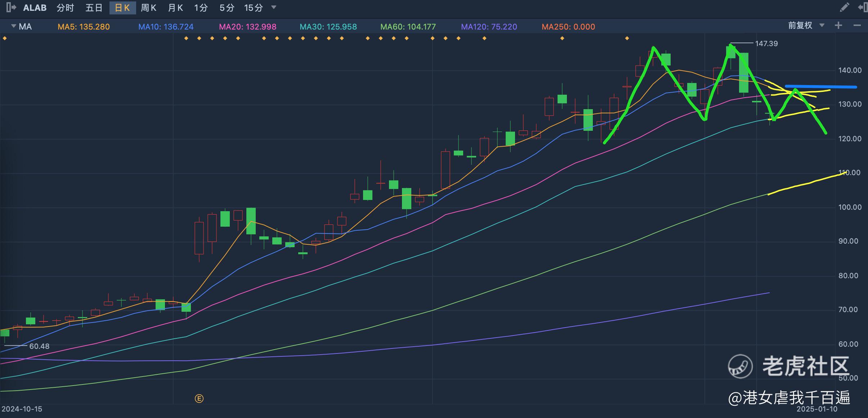Viewport: 868px width, 418px height.
Task: Click the MA20 pink color label
Action: [247, 27]
